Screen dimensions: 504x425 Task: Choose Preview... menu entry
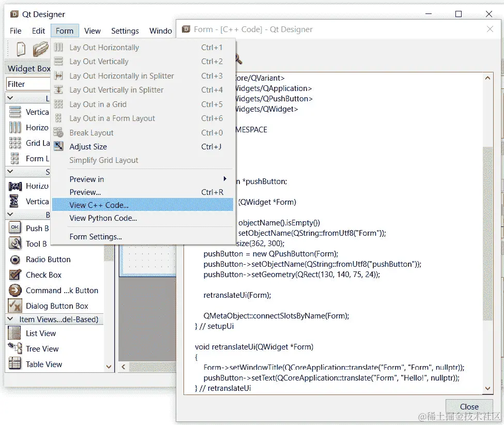[x=142, y=192]
